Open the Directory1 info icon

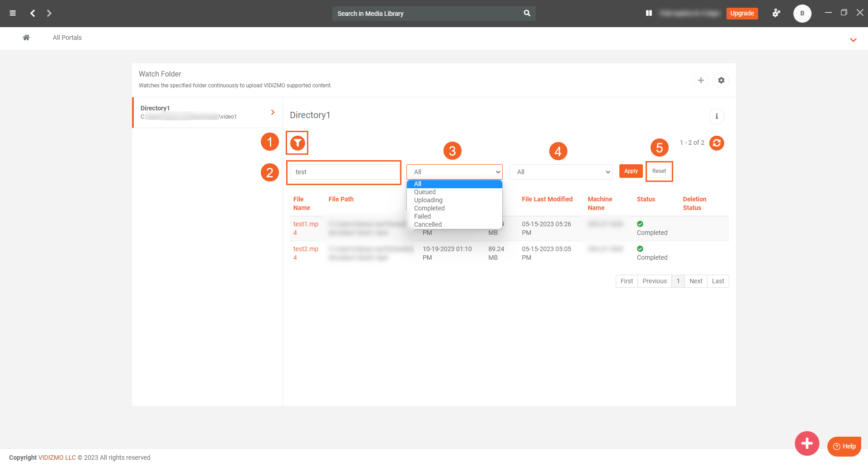coord(717,117)
